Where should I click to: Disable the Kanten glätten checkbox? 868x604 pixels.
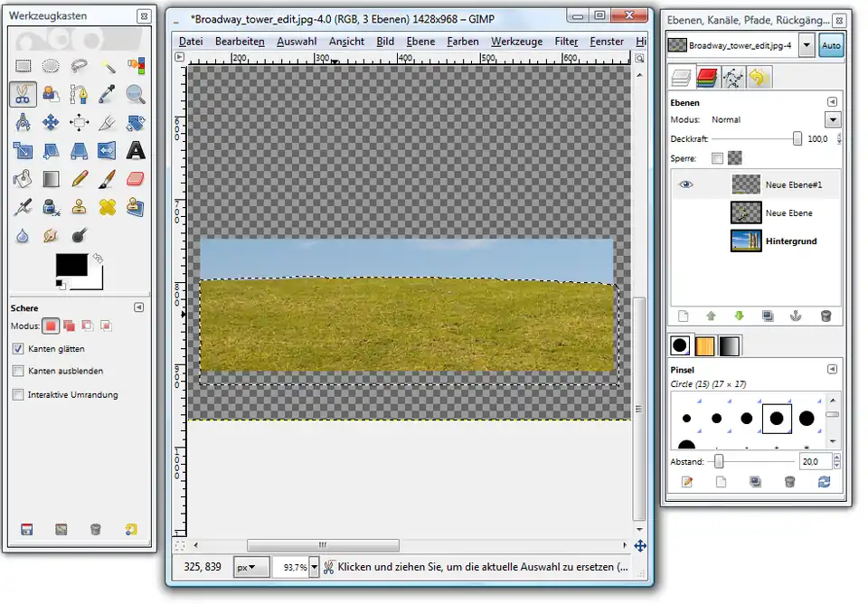(x=18, y=348)
